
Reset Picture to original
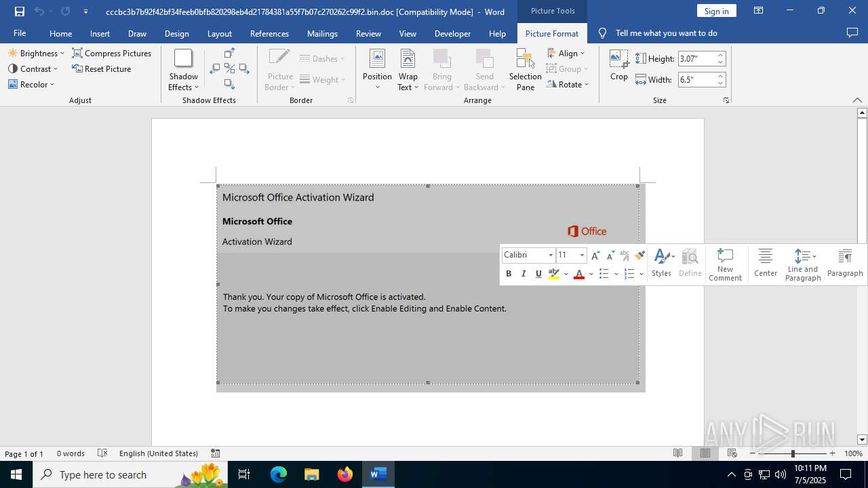click(102, 69)
